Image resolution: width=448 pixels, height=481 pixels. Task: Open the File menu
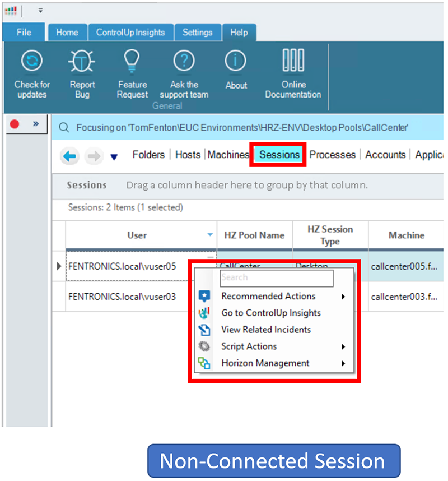point(24,32)
